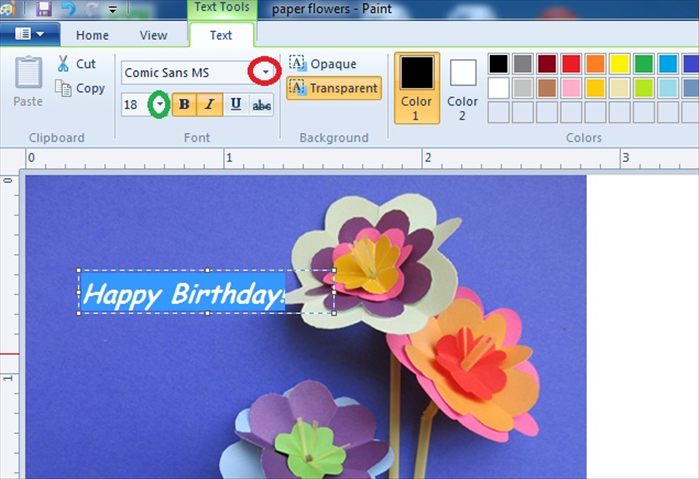Click the Paste clipboard icon

(x=29, y=72)
